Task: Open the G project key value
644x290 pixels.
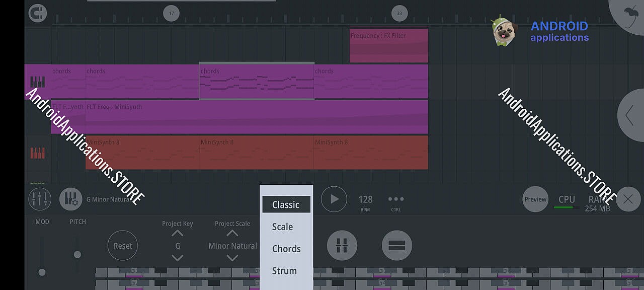Action: [x=178, y=246]
